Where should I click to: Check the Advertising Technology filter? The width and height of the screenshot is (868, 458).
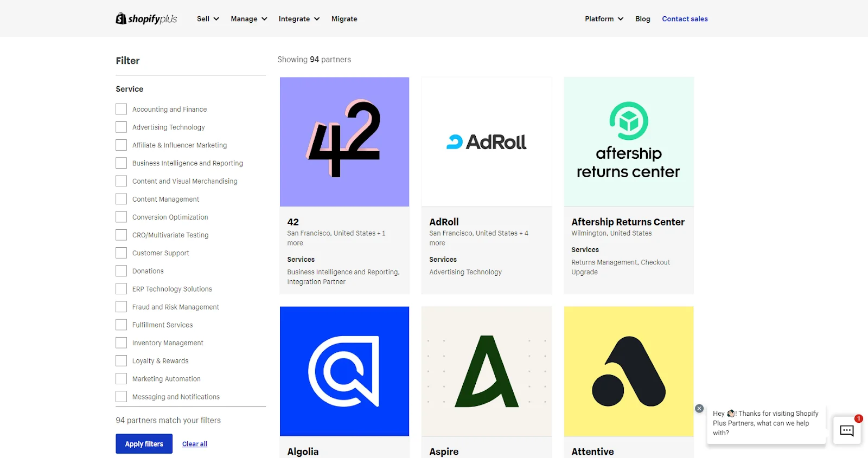(x=121, y=127)
